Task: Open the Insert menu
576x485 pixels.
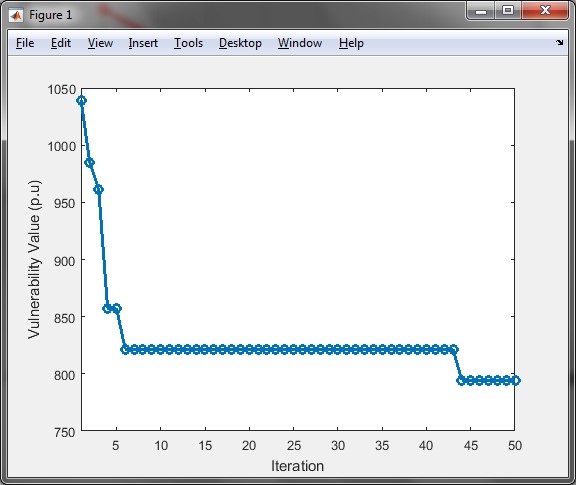Action: [143, 43]
